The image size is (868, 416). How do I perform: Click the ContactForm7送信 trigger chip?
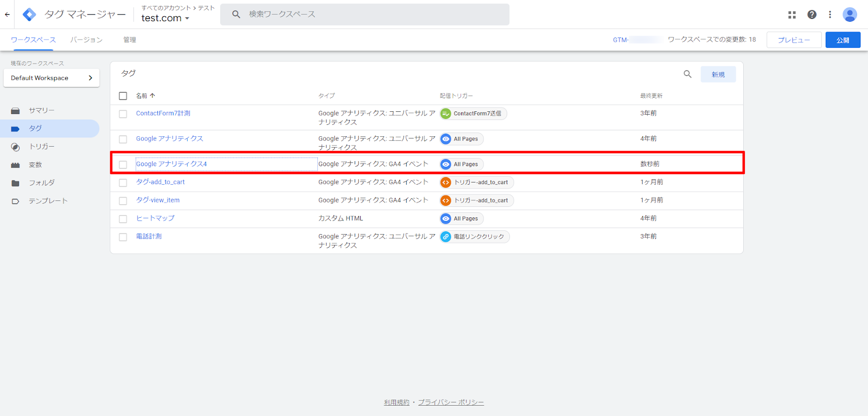[473, 114]
